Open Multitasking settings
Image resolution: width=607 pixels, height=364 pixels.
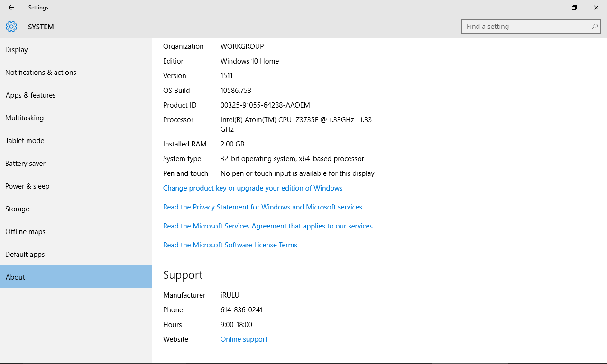[25, 118]
